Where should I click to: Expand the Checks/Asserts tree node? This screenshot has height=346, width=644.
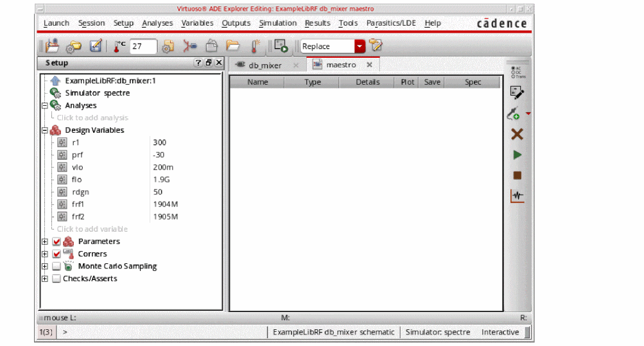[x=45, y=279]
